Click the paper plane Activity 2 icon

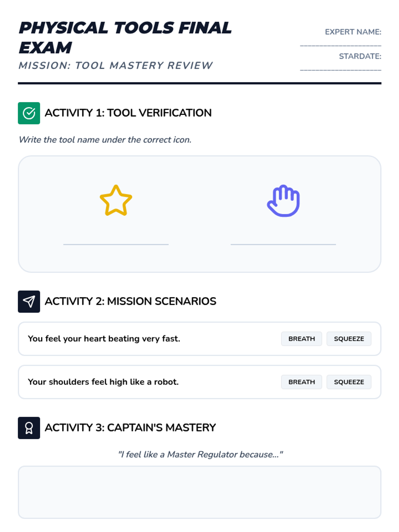(x=29, y=302)
